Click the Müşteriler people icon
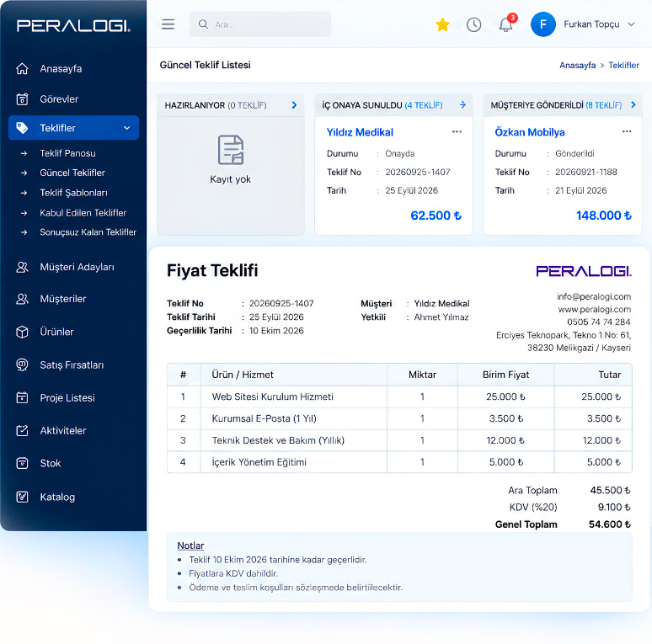 [x=22, y=299]
